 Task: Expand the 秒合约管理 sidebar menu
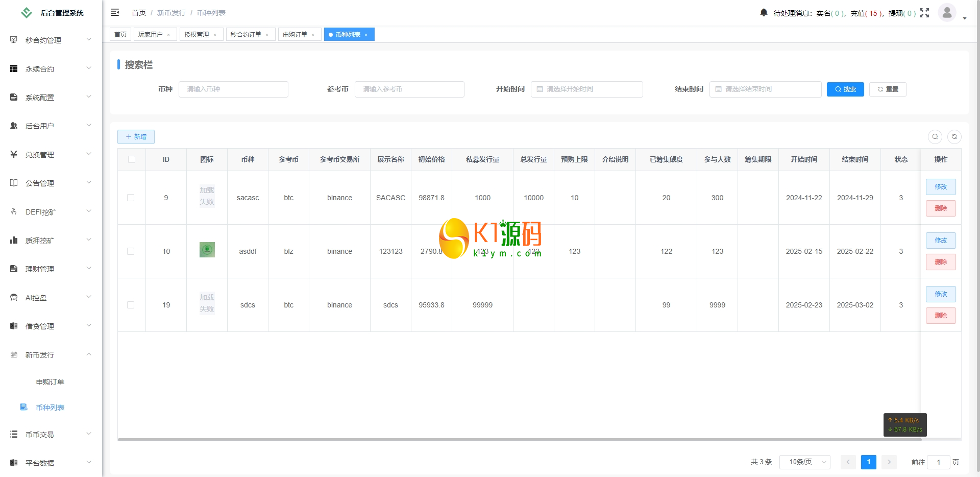click(x=51, y=40)
